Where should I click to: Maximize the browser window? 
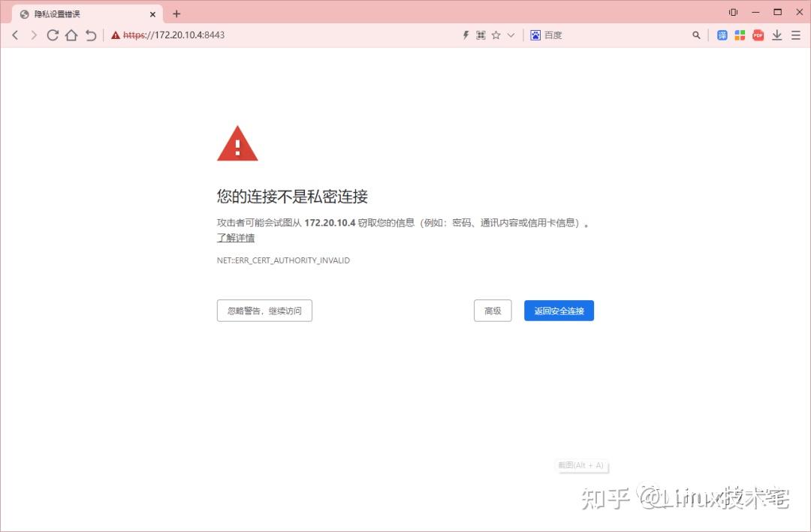[777, 12]
